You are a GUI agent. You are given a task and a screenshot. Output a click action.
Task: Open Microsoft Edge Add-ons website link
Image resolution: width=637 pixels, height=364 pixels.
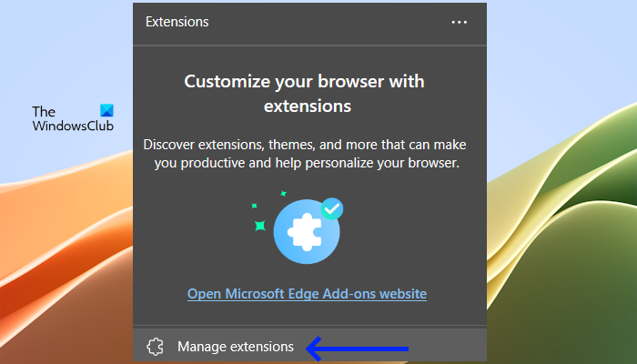pos(307,294)
